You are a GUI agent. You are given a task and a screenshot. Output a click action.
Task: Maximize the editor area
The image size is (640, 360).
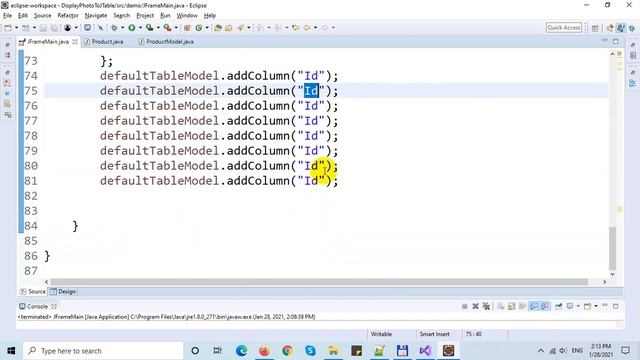pos(616,42)
